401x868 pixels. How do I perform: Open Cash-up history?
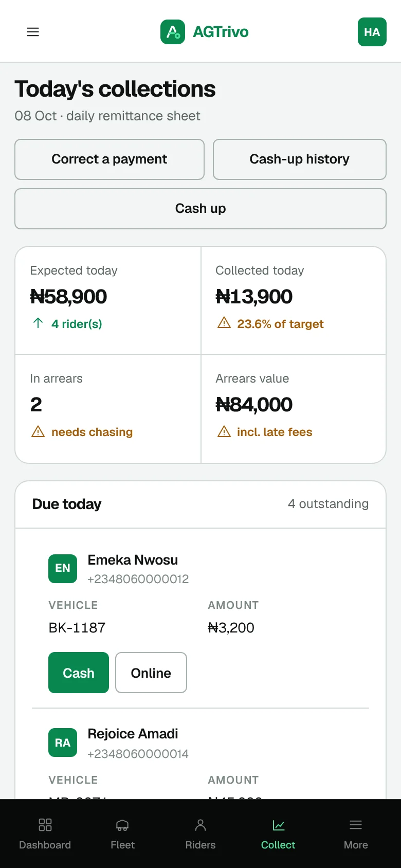300,159
